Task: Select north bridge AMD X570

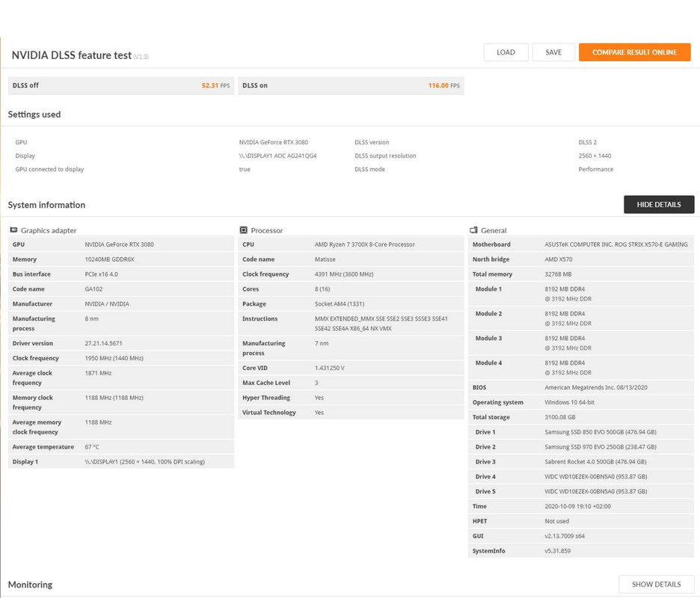Action: (x=559, y=259)
